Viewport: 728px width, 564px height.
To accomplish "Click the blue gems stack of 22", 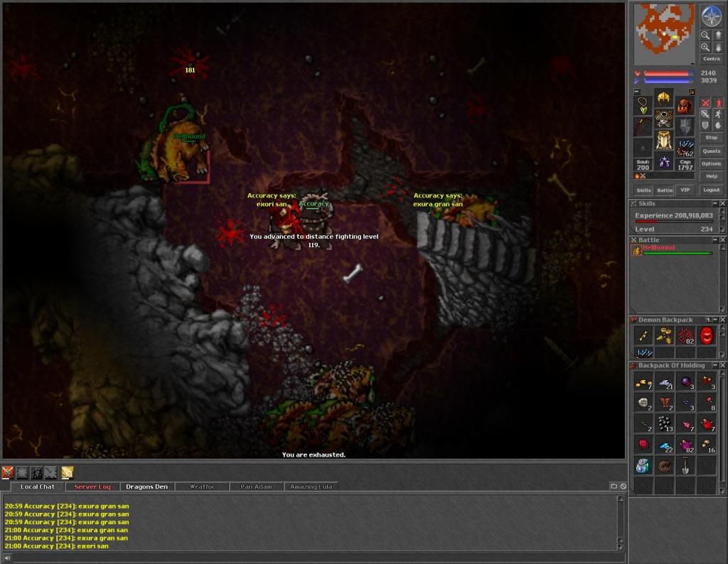I will (x=665, y=445).
